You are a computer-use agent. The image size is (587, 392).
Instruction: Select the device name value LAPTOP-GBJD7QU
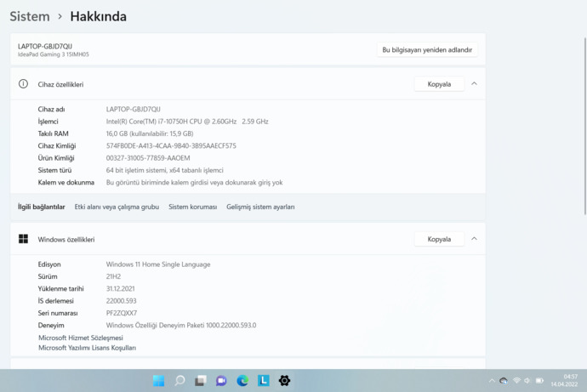pos(134,109)
